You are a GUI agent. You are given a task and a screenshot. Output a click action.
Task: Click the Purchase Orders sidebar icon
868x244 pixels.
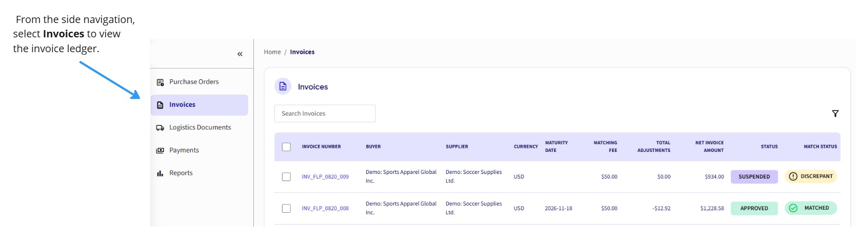point(160,82)
